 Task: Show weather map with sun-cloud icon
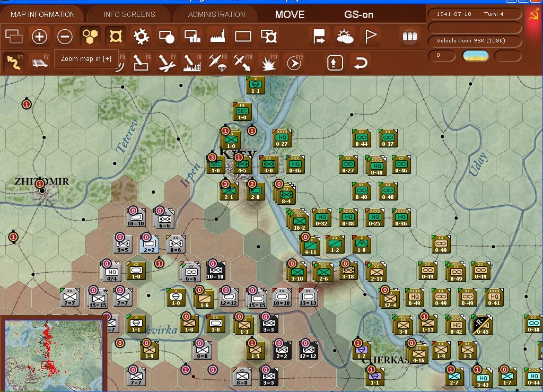345,36
